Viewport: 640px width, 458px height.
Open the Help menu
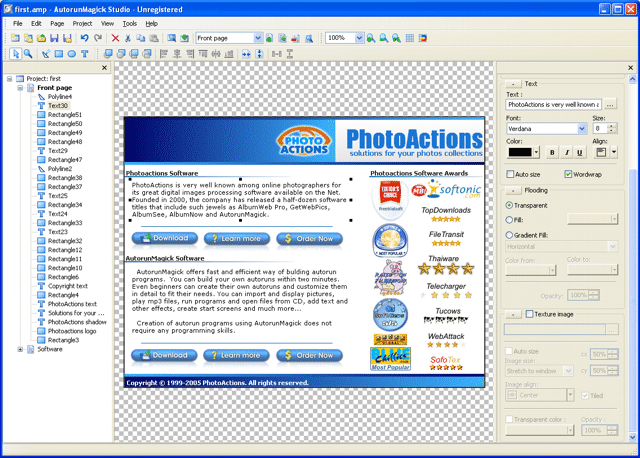point(151,24)
